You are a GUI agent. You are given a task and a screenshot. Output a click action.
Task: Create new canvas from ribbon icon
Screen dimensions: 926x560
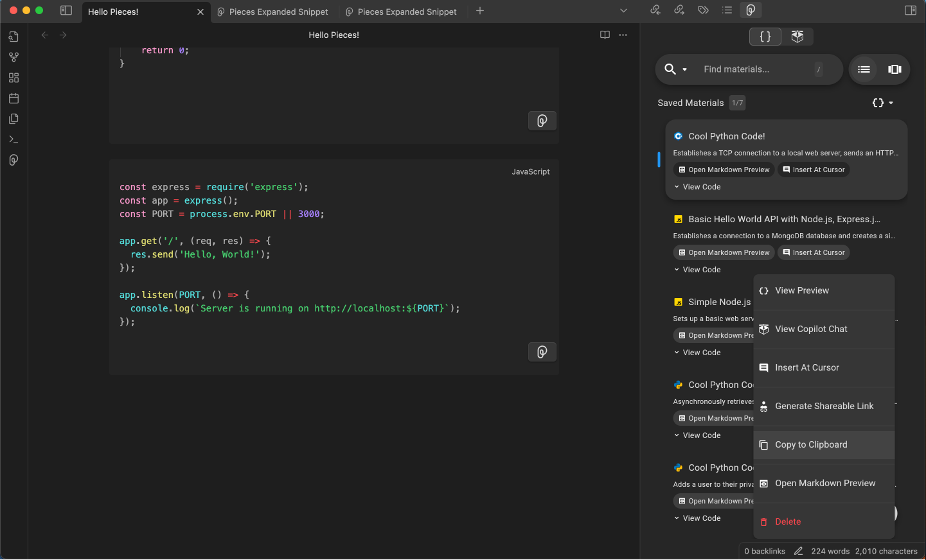click(13, 78)
